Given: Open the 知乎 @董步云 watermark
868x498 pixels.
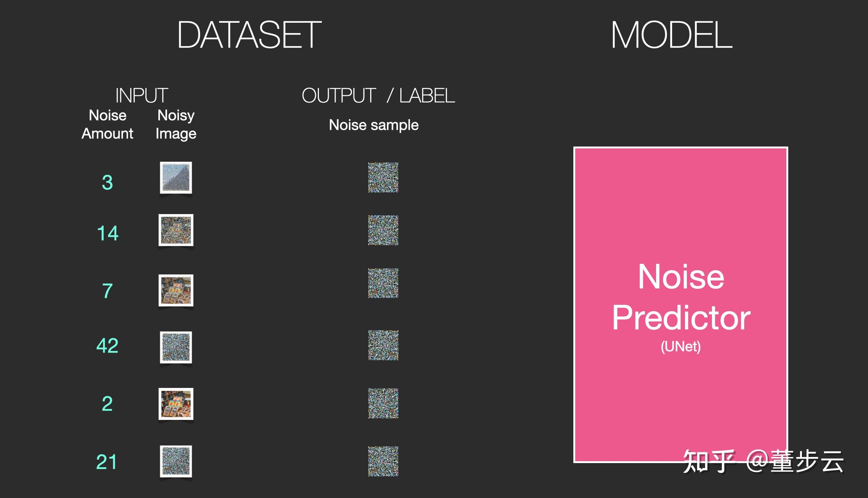Looking at the screenshot, I should 763,462.
